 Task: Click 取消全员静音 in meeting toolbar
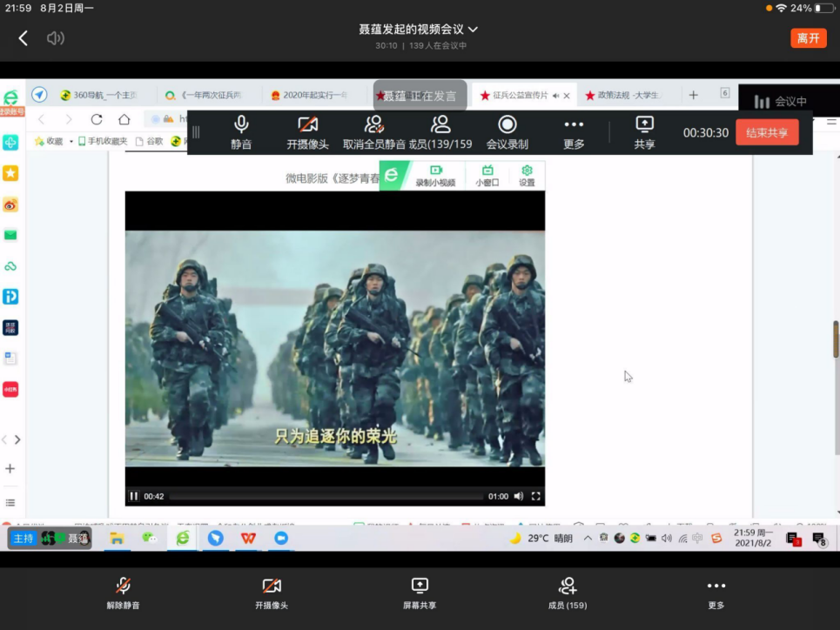(x=374, y=132)
